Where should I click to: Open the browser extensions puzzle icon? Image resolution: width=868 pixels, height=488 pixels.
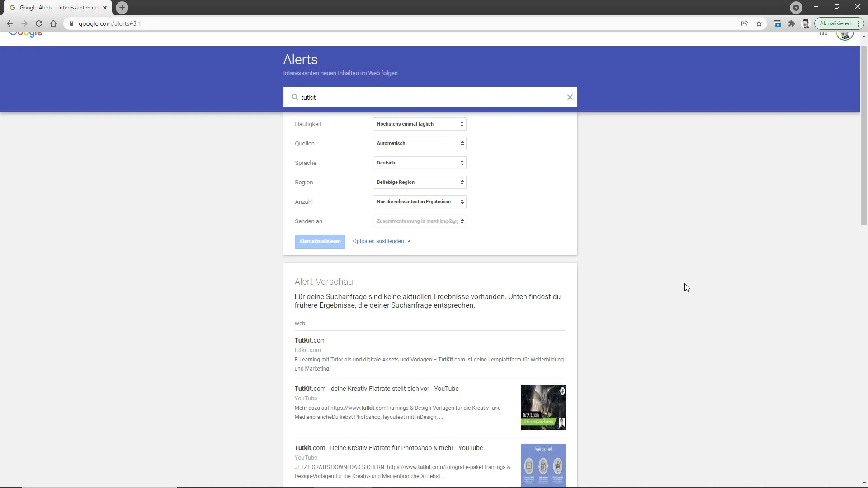point(792,23)
